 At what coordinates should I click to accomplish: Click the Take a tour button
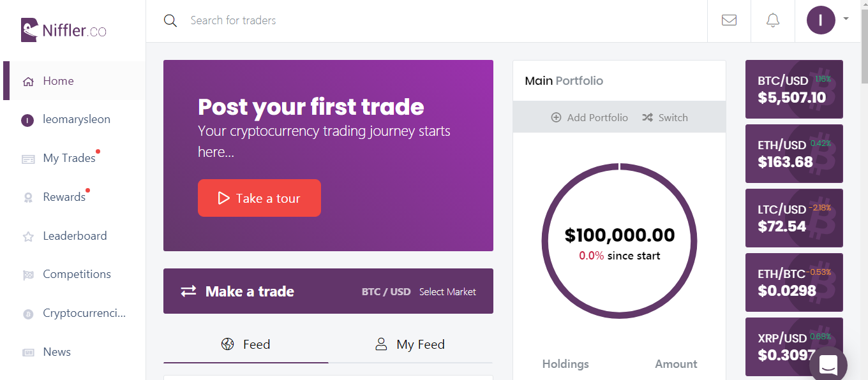(x=259, y=198)
